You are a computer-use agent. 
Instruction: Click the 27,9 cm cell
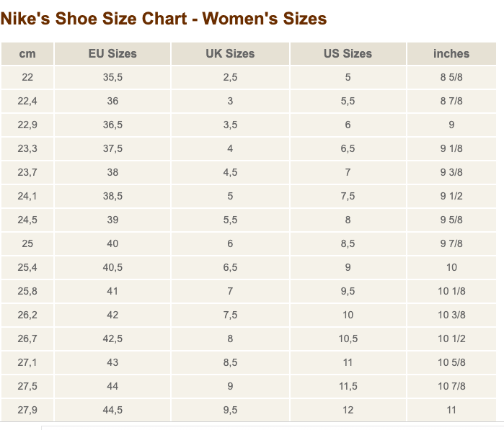(27, 410)
